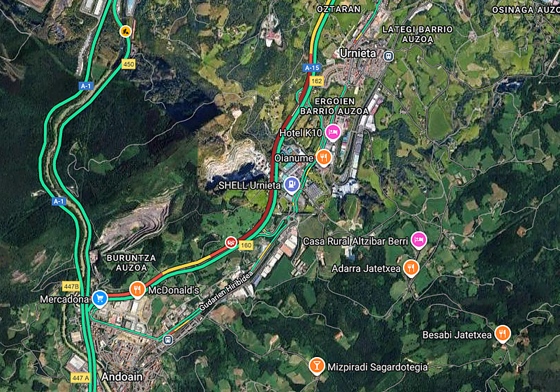560x392 pixels.
Task: Select the Hotel K10 lodging pin
Action: (x=333, y=133)
